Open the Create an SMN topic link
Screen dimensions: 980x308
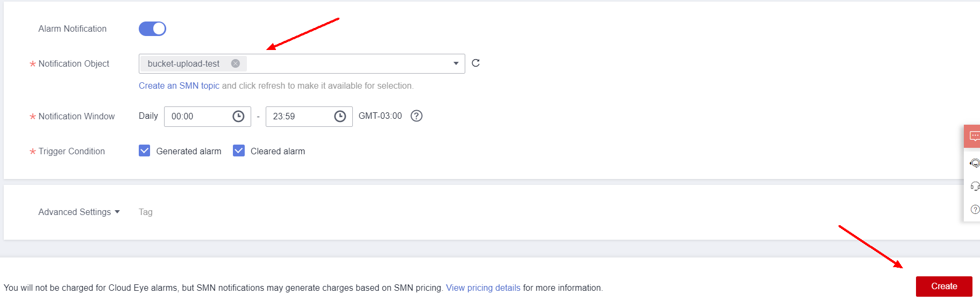[179, 86]
